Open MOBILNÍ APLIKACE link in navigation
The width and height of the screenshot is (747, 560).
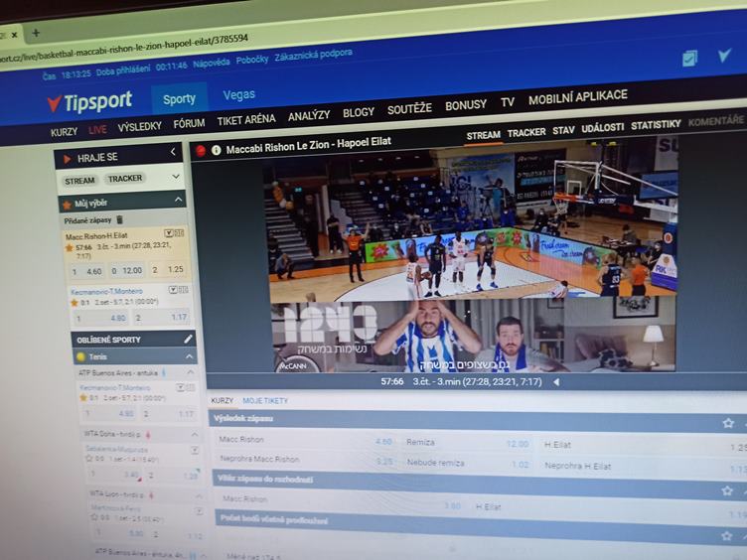578,97
